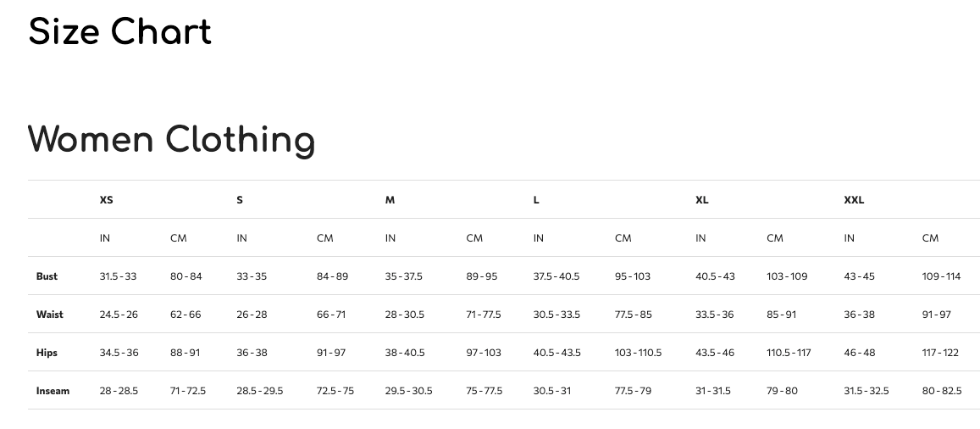Select the Hips row label
Screen dimensions: 980x429
[x=47, y=353]
